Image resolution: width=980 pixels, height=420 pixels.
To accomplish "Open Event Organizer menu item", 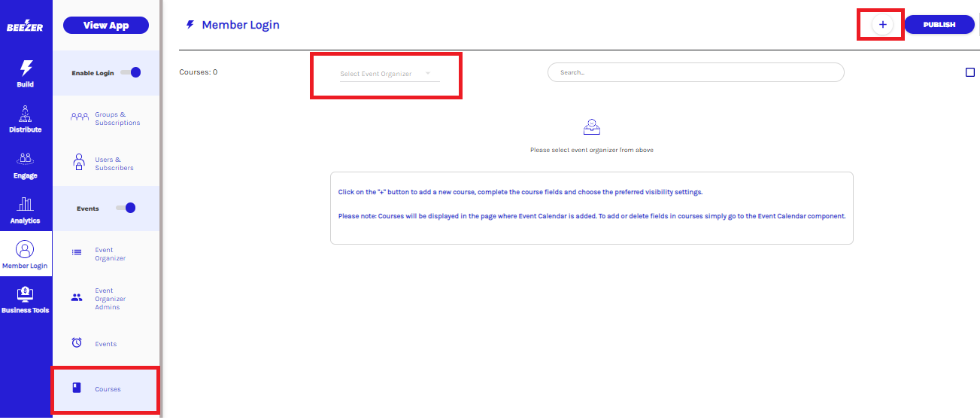I will point(106,254).
